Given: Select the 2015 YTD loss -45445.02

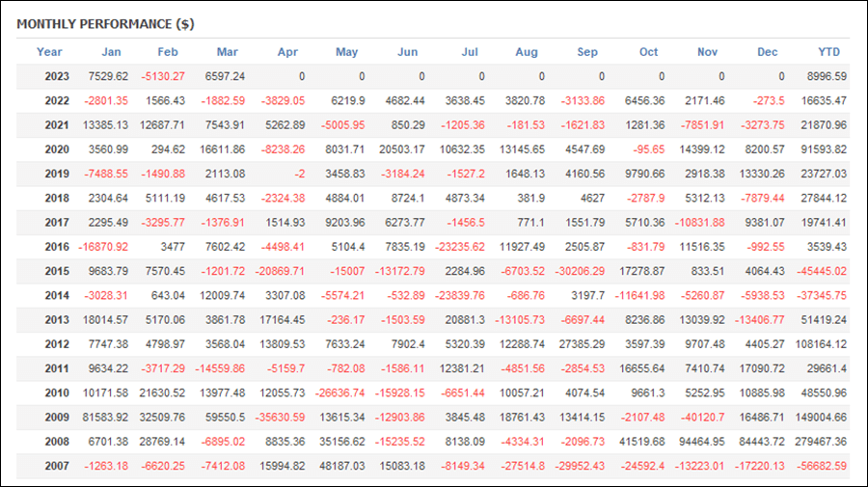Looking at the screenshot, I should pos(822,271).
